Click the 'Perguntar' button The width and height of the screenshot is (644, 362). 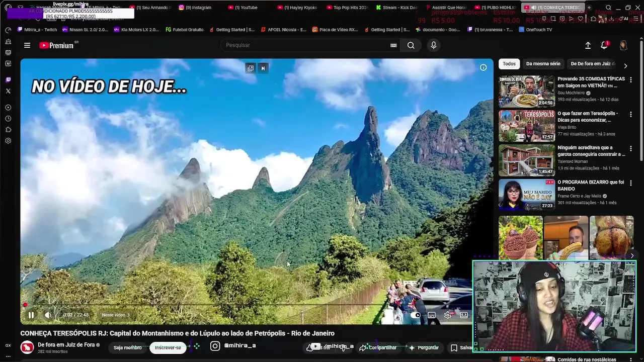click(424, 347)
